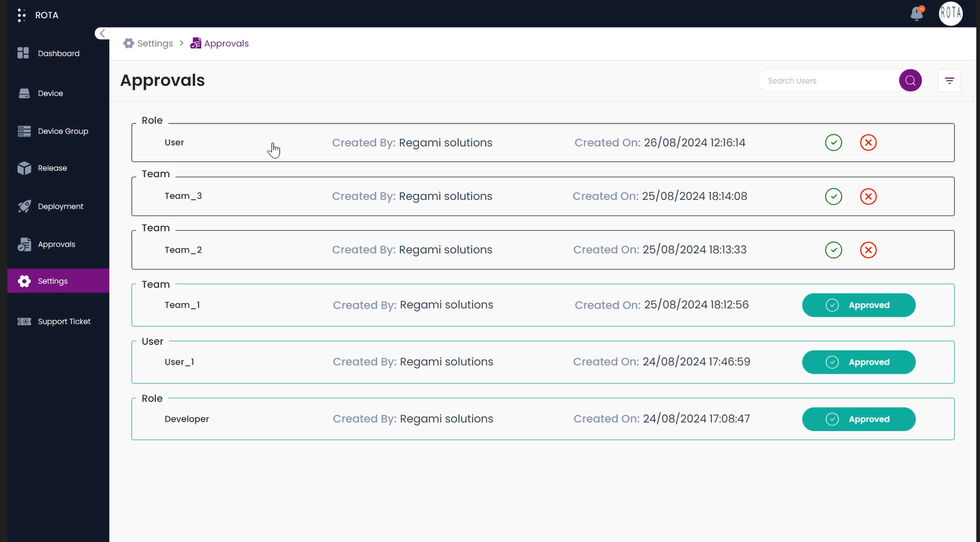Reject the Team_3 request
The width and height of the screenshot is (980, 542).
[x=868, y=196]
